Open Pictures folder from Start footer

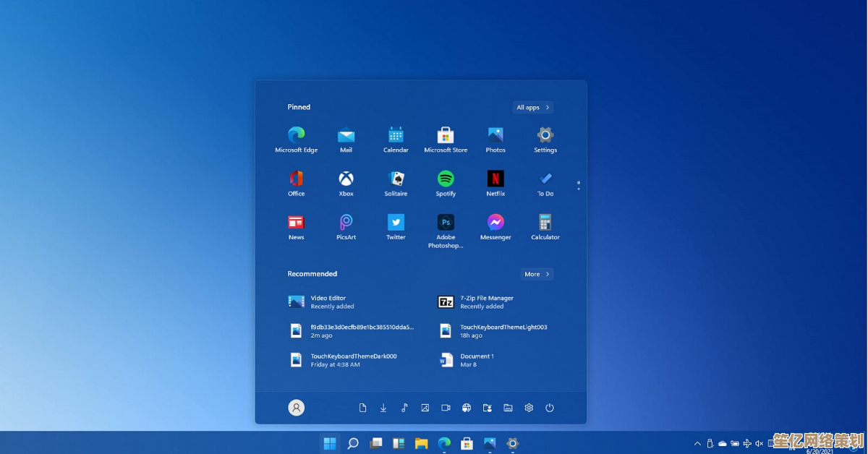(x=425, y=408)
